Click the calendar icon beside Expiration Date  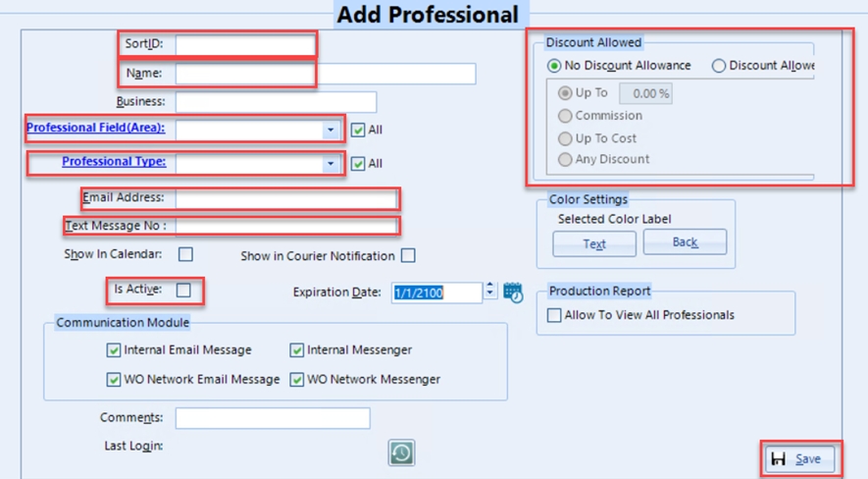click(x=513, y=292)
